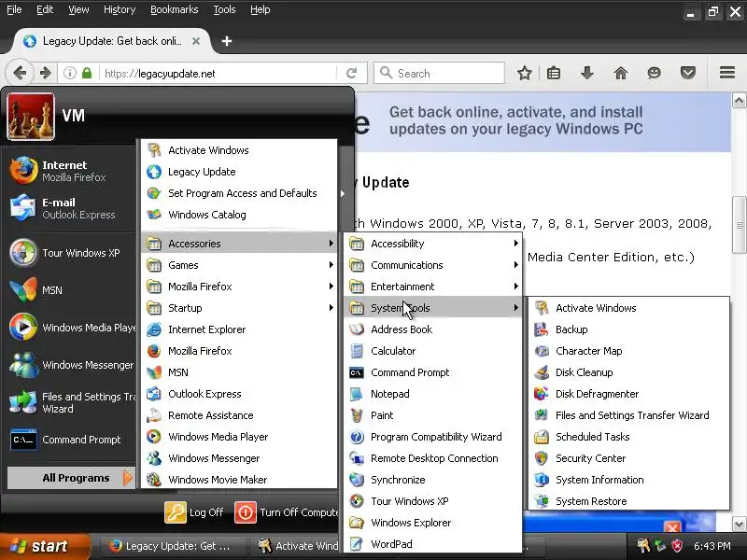Screen dimensions: 747x560
Task: Click the Log Off button
Action: [x=194, y=512]
